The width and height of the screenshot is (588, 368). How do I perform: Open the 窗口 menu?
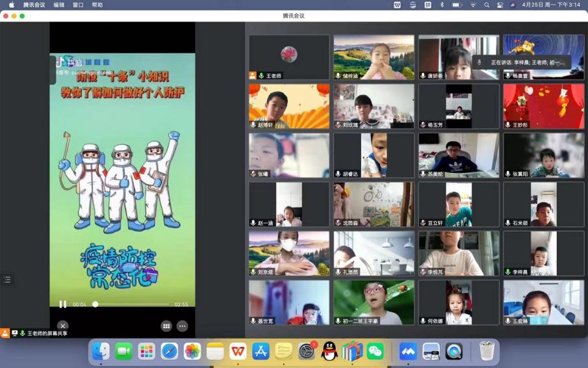click(x=78, y=5)
